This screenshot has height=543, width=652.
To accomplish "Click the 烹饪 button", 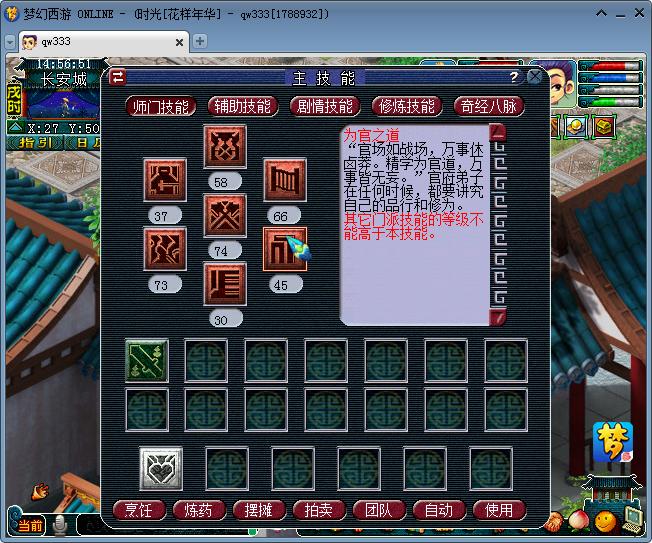I will (139, 510).
